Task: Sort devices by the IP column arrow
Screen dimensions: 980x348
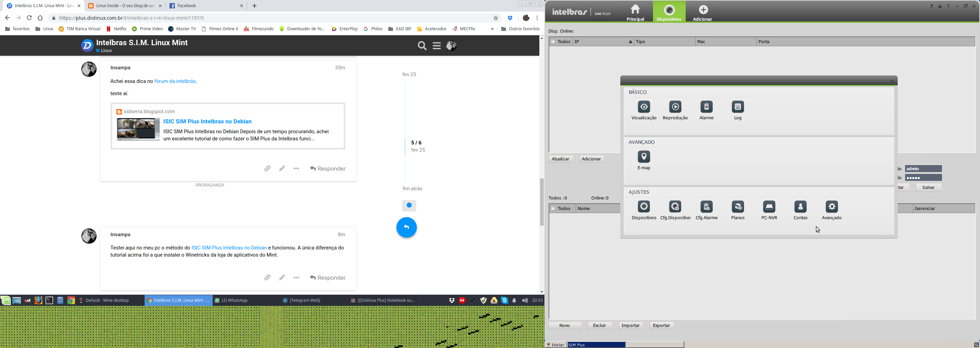Action: [x=630, y=42]
